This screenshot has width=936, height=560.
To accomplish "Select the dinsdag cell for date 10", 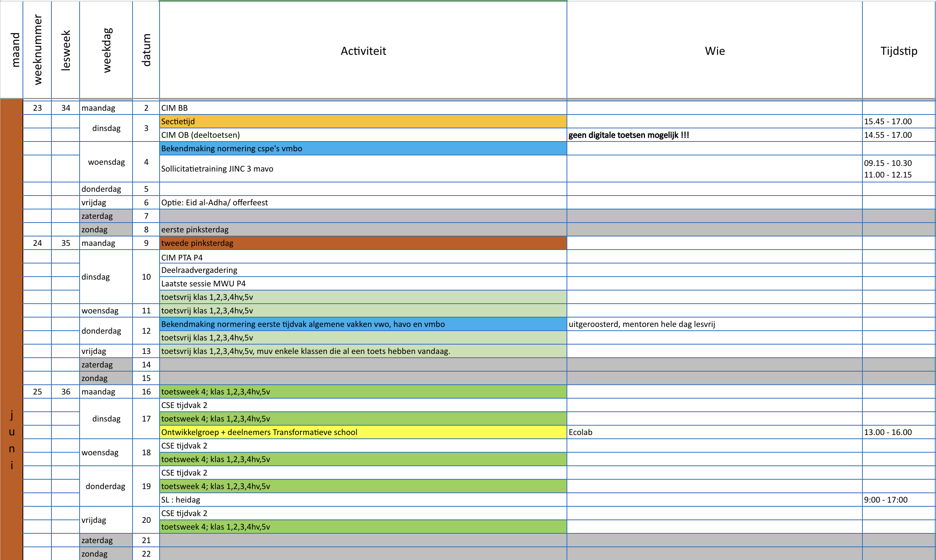I will click(106, 277).
